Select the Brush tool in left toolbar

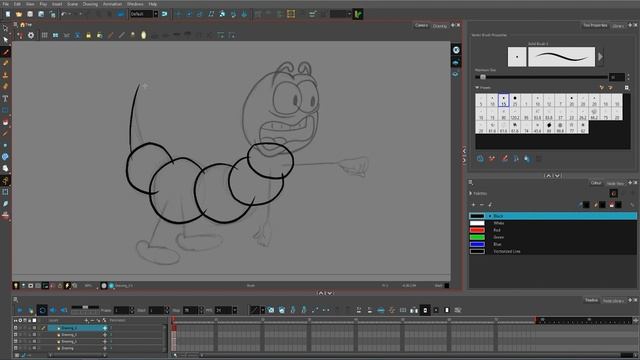pyautogui.click(x=5, y=52)
